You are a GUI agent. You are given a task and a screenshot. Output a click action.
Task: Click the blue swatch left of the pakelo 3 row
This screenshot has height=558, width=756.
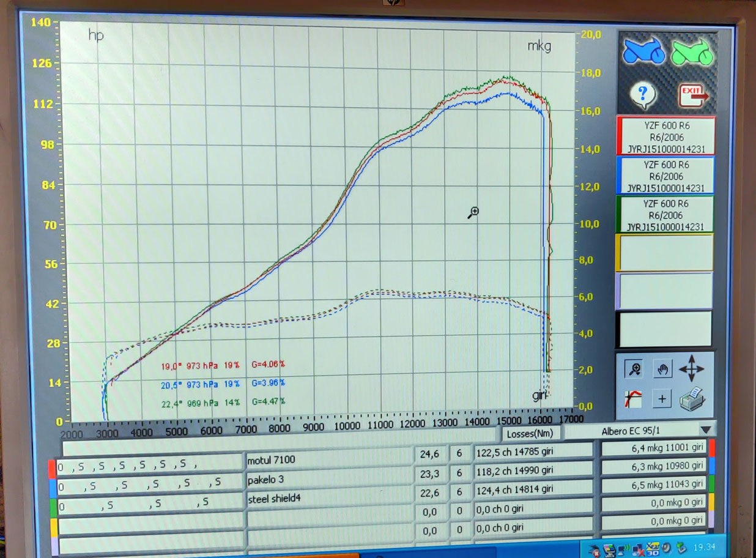(x=53, y=488)
